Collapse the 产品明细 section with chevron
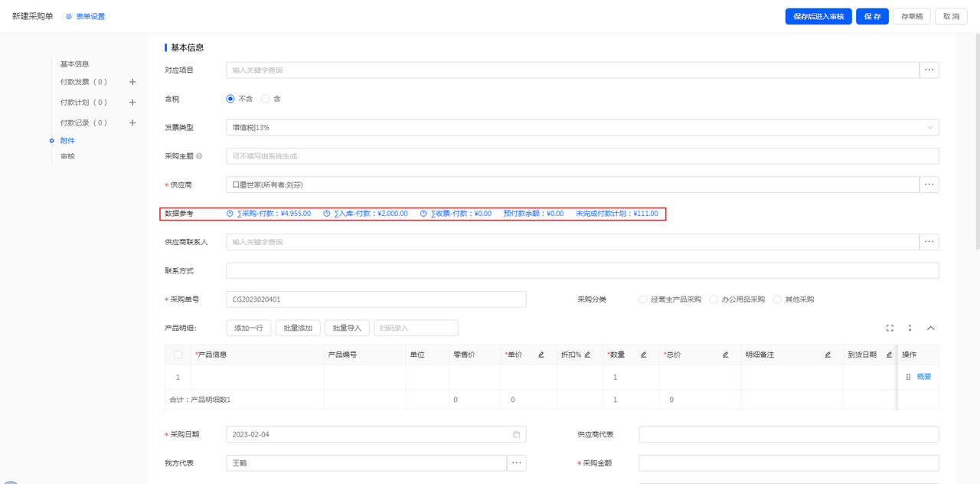 point(931,328)
